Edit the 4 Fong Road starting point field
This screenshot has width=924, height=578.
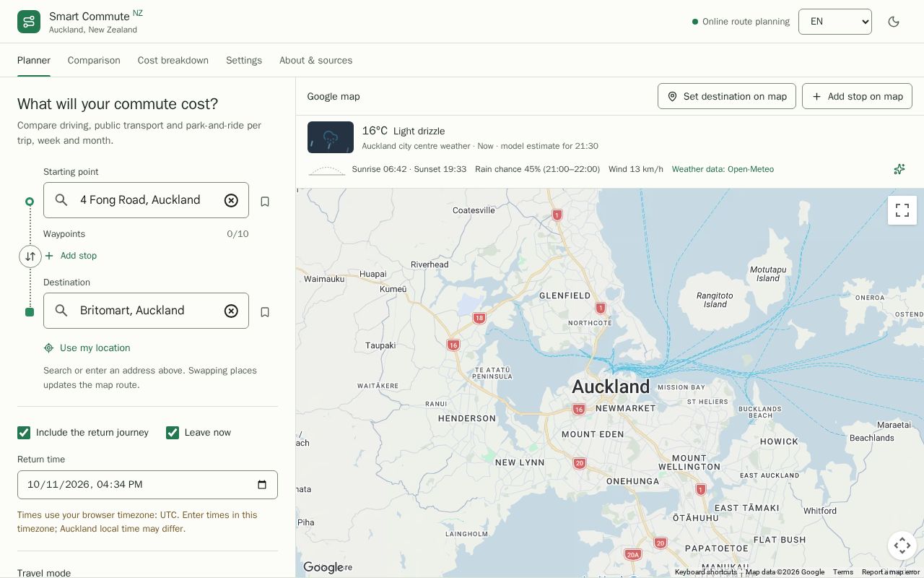click(x=146, y=200)
